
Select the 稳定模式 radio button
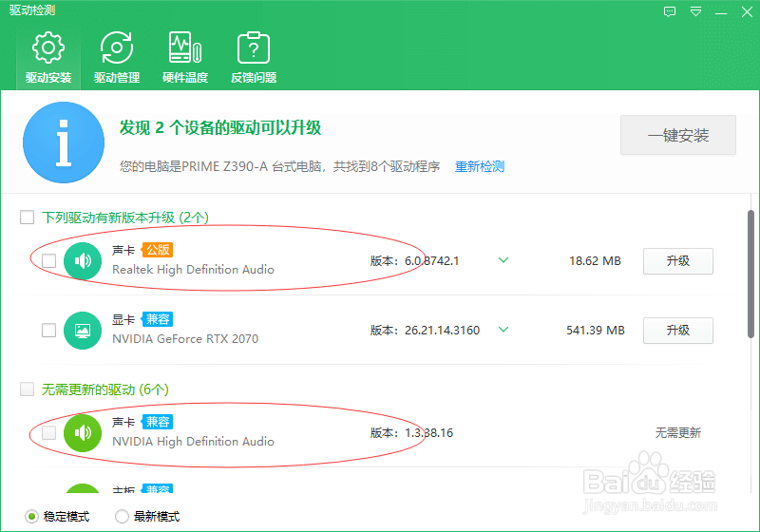[x=31, y=517]
